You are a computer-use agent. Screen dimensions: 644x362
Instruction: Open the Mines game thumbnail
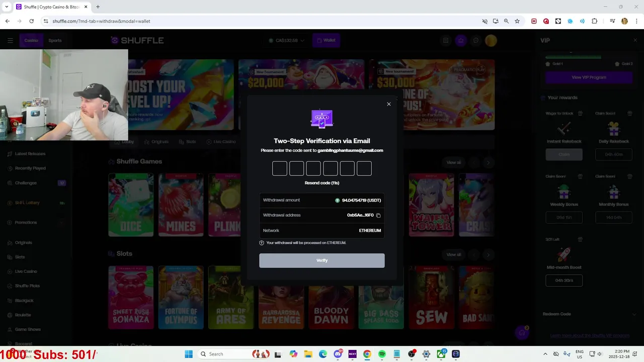(x=181, y=205)
